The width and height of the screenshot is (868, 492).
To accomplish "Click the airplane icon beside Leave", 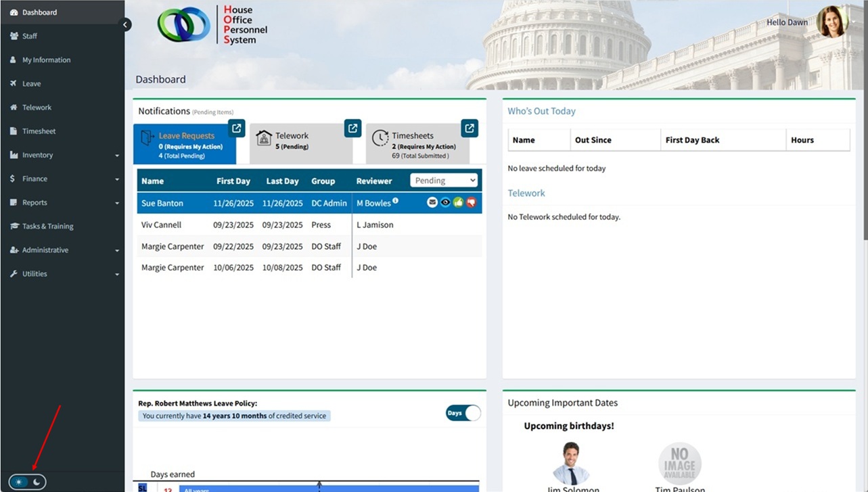I will (x=14, y=83).
